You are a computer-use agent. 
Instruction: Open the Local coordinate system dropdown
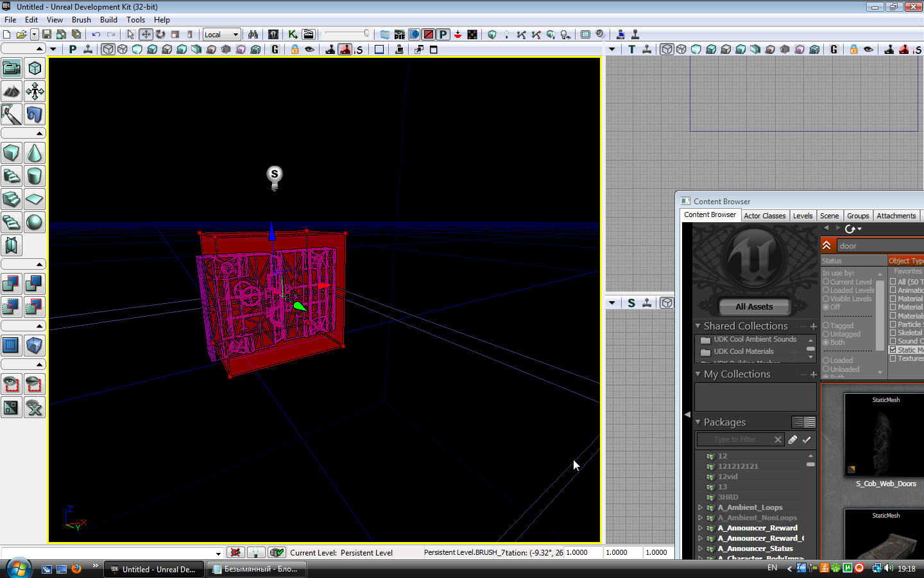tap(221, 35)
